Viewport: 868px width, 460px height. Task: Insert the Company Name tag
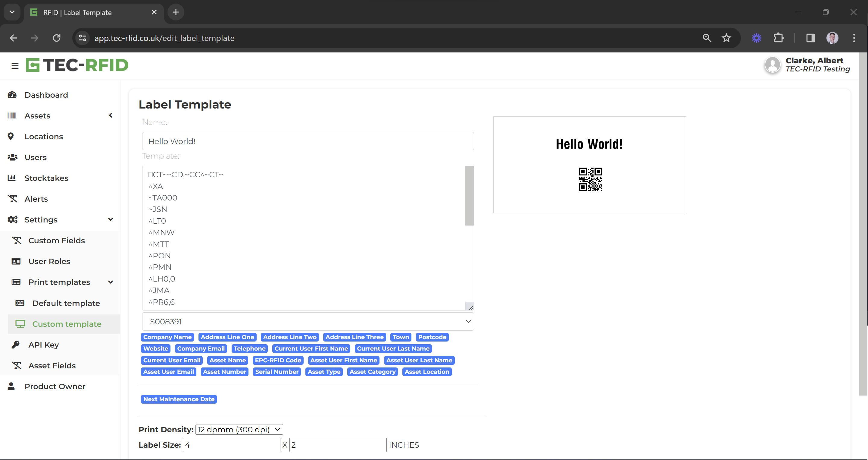coord(167,337)
